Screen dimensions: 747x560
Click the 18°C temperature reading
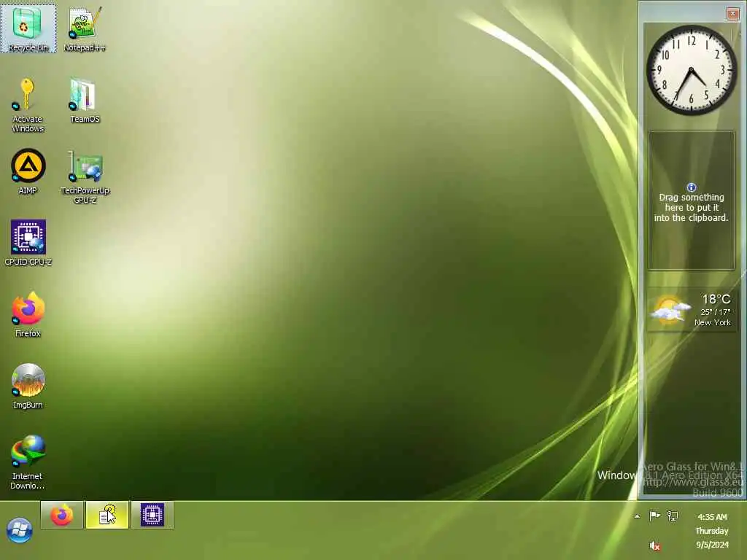(716, 299)
